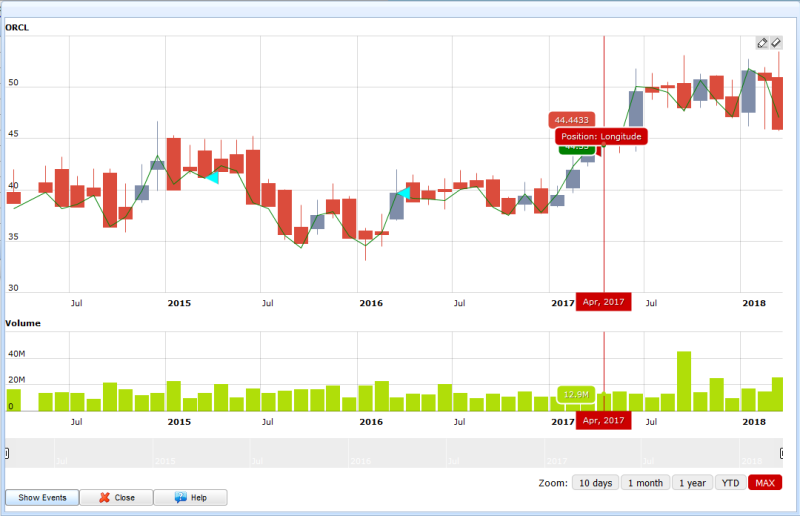Select the eraser tool icon
This screenshot has height=516, width=800.
(x=776, y=43)
